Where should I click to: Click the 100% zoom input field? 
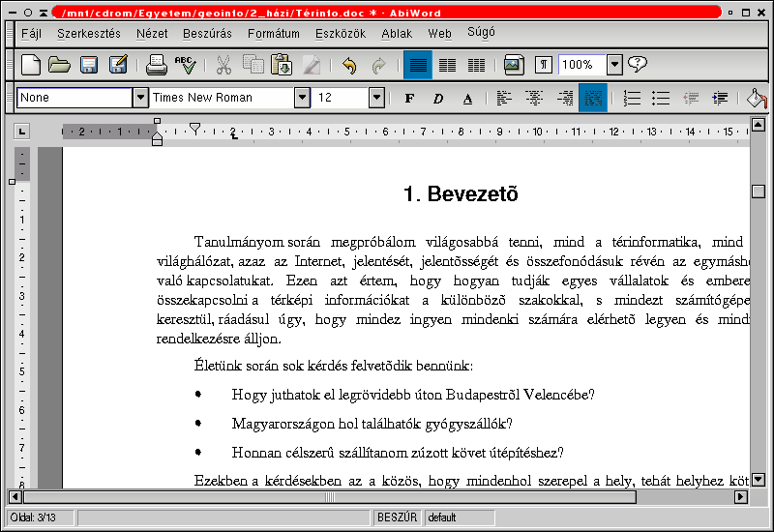[582, 65]
